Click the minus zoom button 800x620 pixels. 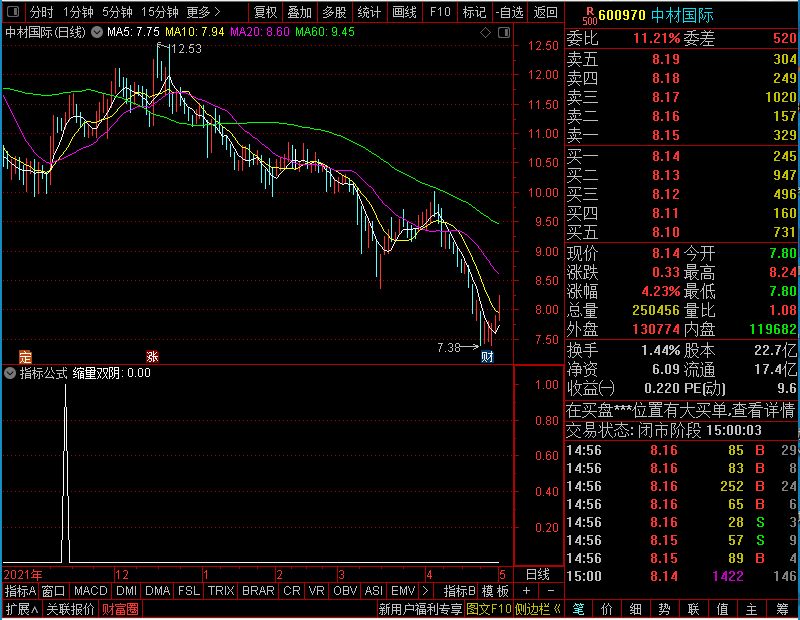click(551, 591)
